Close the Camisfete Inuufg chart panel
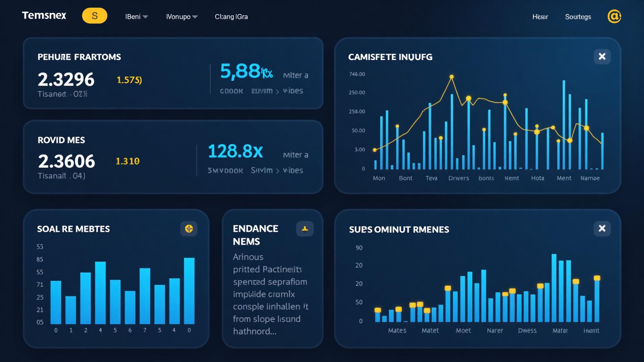The width and height of the screenshot is (644, 362). 602,57
